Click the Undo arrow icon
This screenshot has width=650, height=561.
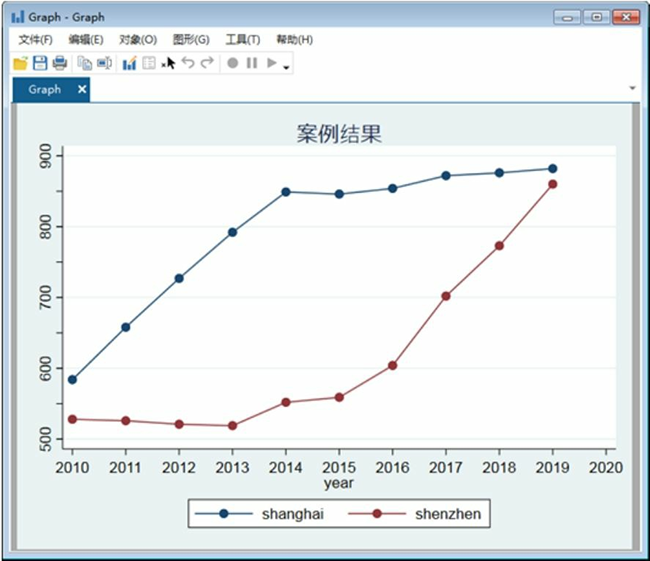[188, 63]
